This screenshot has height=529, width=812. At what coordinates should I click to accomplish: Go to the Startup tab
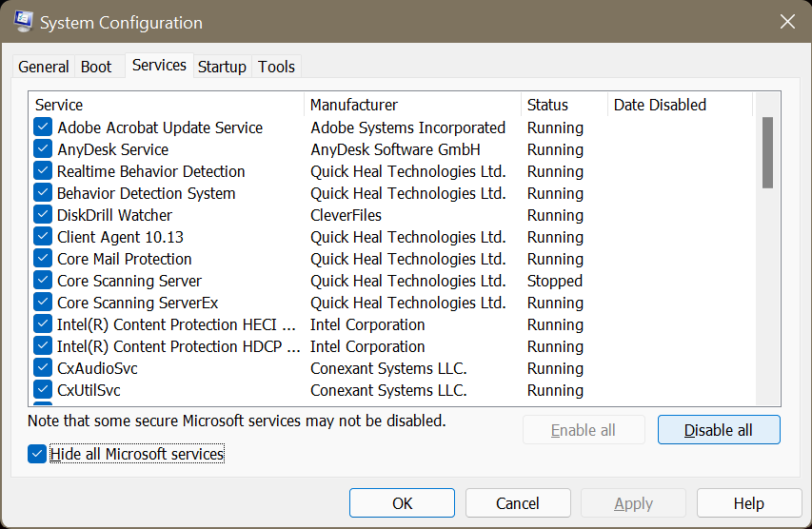222,67
